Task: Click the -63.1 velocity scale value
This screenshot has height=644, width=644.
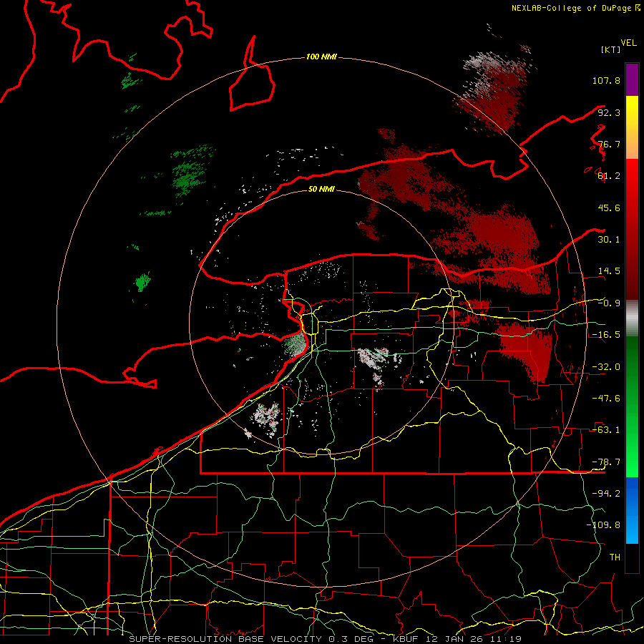Action: (x=606, y=430)
